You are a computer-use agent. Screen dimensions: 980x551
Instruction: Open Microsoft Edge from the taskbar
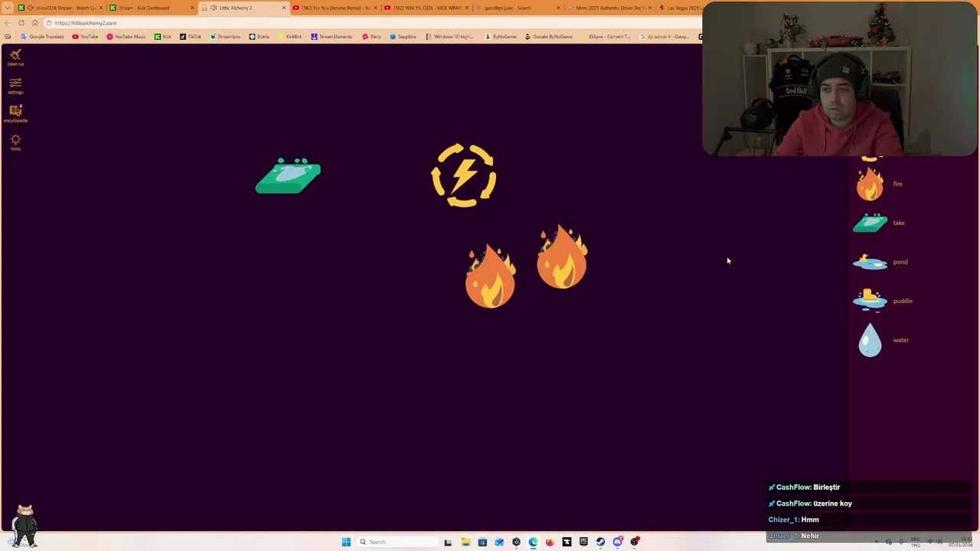click(533, 542)
